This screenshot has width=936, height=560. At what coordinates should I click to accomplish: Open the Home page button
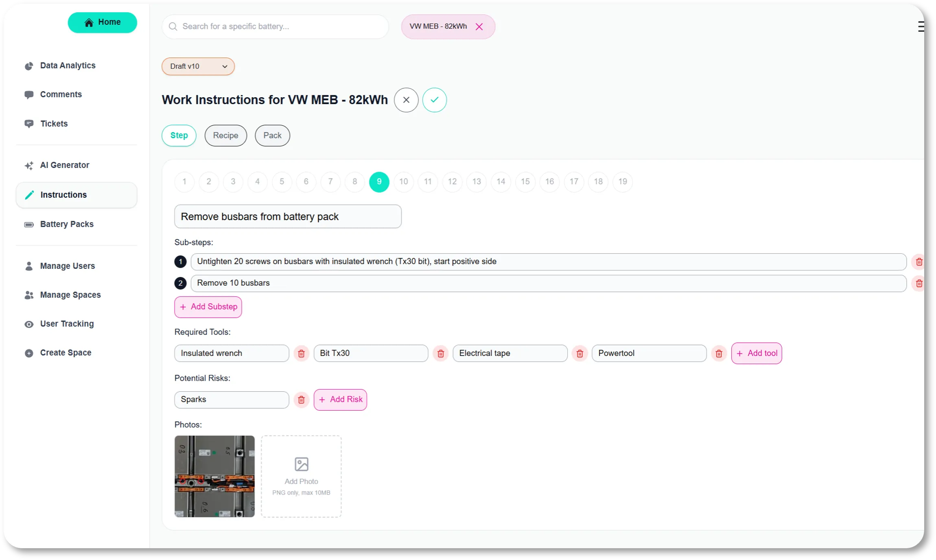[102, 22]
